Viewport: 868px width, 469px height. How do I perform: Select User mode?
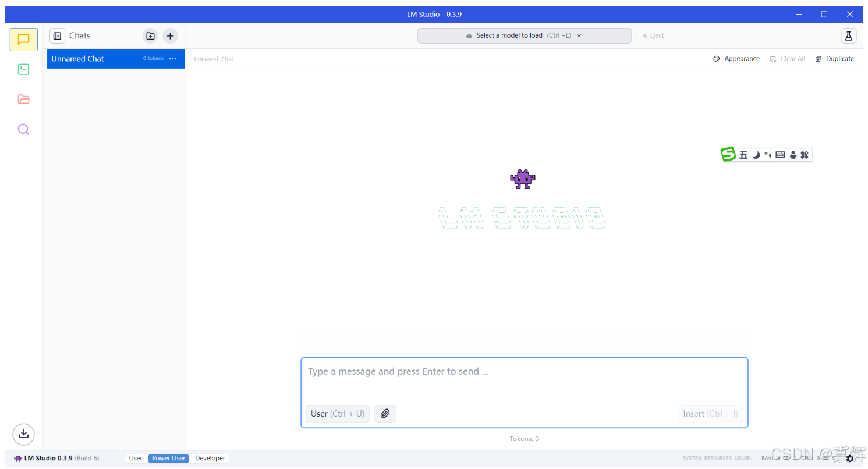point(136,459)
